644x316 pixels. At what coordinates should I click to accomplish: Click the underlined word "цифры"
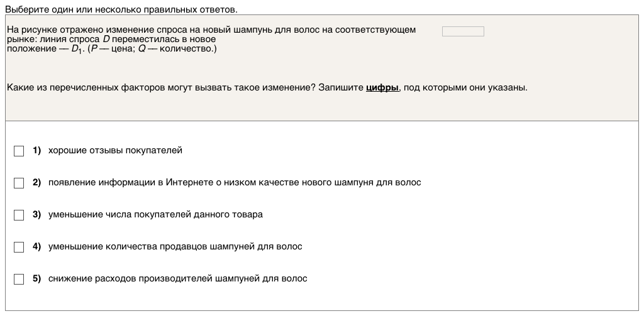(x=382, y=87)
